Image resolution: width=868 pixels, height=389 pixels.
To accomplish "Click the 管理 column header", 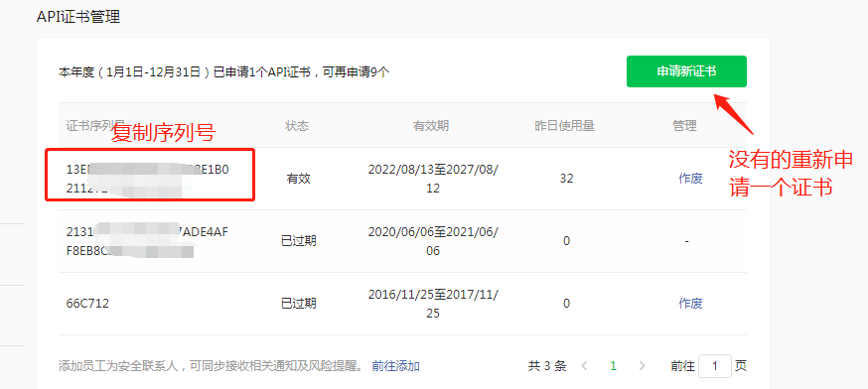I will (685, 126).
